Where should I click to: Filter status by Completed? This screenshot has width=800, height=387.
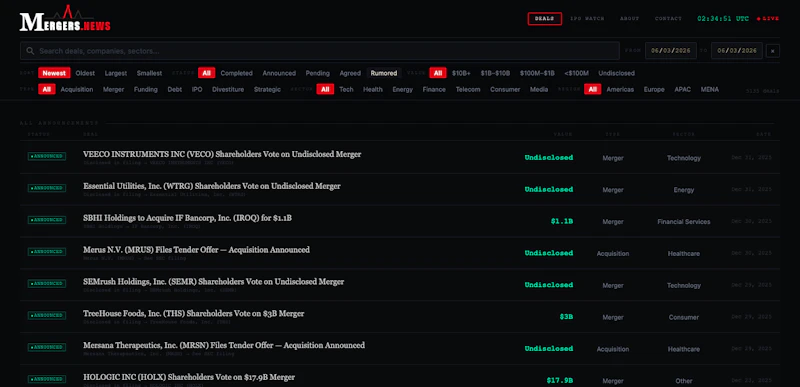click(237, 73)
